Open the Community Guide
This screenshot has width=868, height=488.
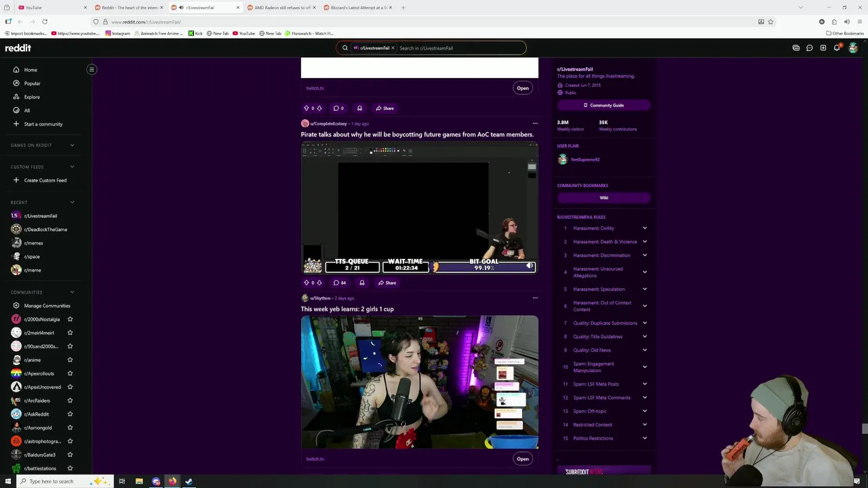[604, 105]
